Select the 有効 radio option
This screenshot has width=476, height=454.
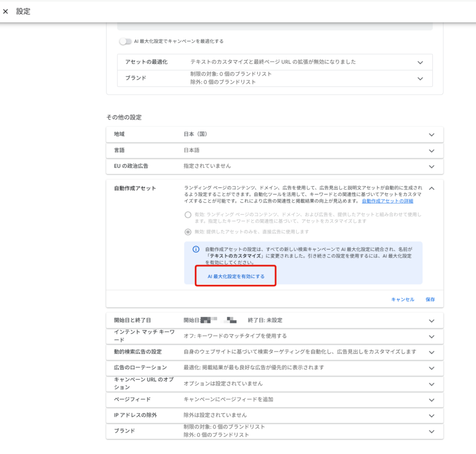pyautogui.click(x=188, y=215)
